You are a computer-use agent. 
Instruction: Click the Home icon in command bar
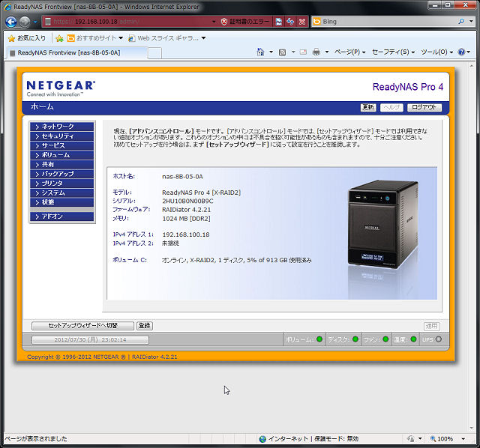pos(260,52)
